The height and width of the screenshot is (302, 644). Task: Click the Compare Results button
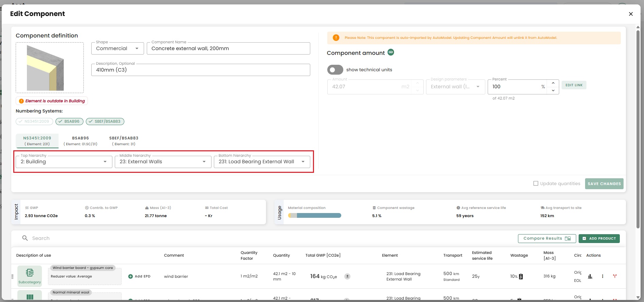pyautogui.click(x=547, y=239)
